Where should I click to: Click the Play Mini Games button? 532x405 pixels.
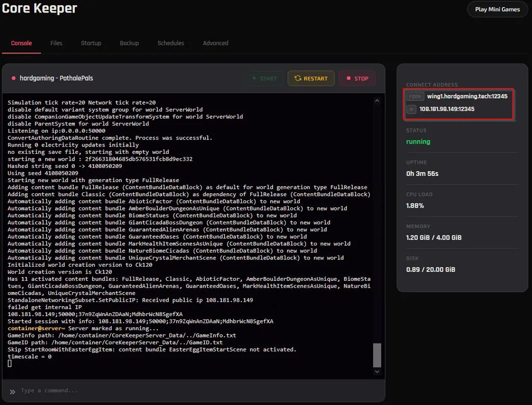497,9
